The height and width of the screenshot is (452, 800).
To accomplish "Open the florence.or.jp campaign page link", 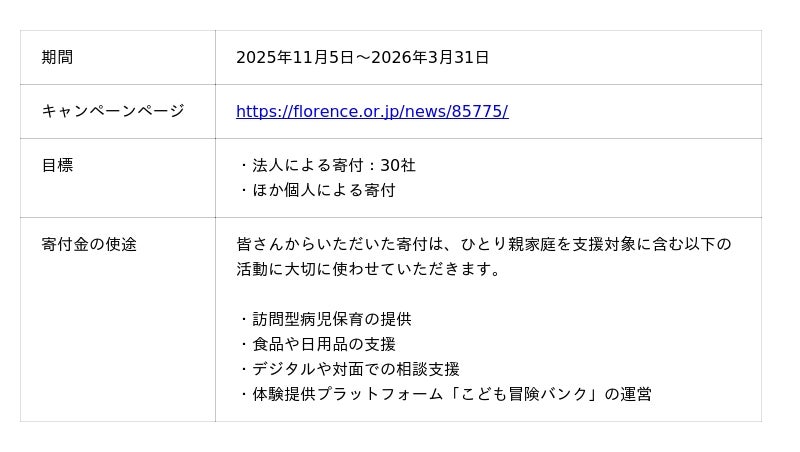I will [372, 111].
